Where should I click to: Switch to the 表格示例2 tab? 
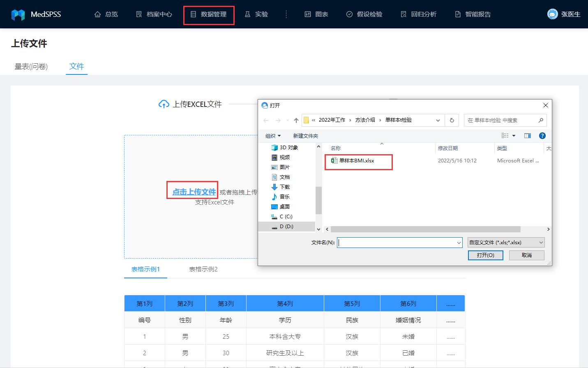pyautogui.click(x=203, y=269)
